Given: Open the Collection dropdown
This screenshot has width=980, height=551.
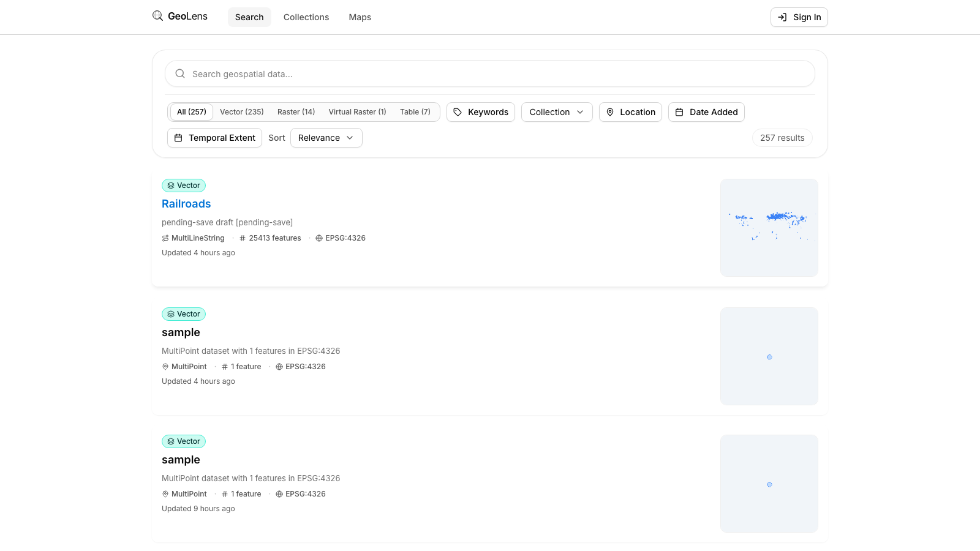Looking at the screenshot, I should pos(556,112).
